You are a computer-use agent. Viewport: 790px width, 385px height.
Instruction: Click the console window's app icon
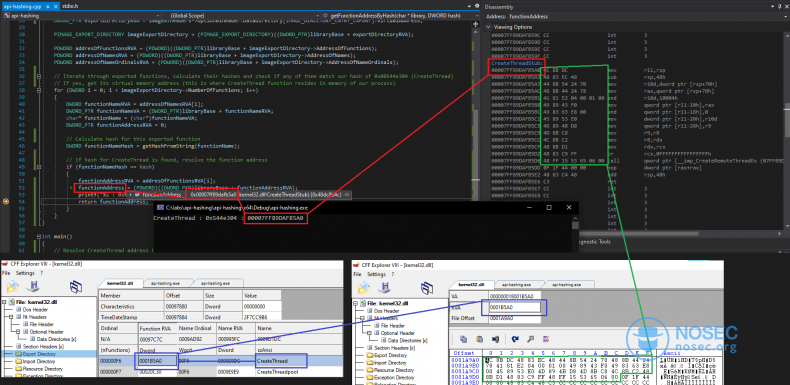coord(160,207)
